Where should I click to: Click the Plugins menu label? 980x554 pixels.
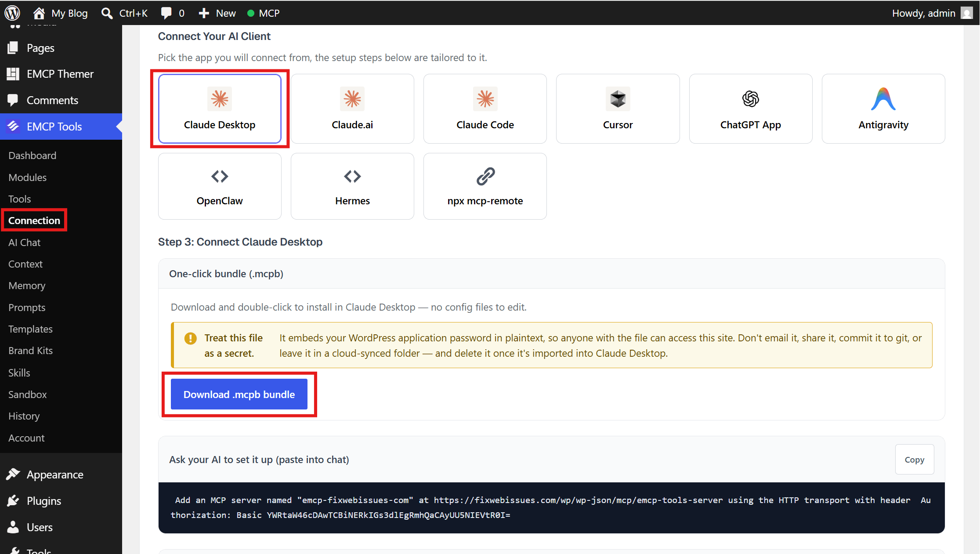[44, 501]
